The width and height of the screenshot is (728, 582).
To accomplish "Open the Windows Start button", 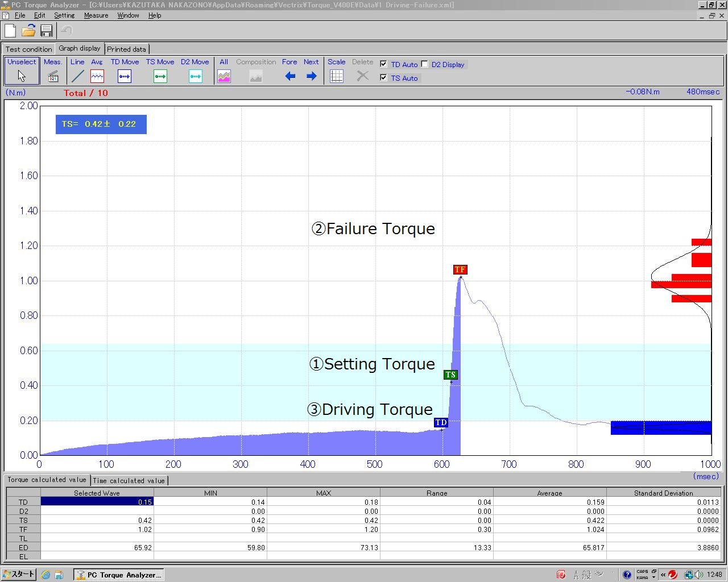I will pos(19,575).
